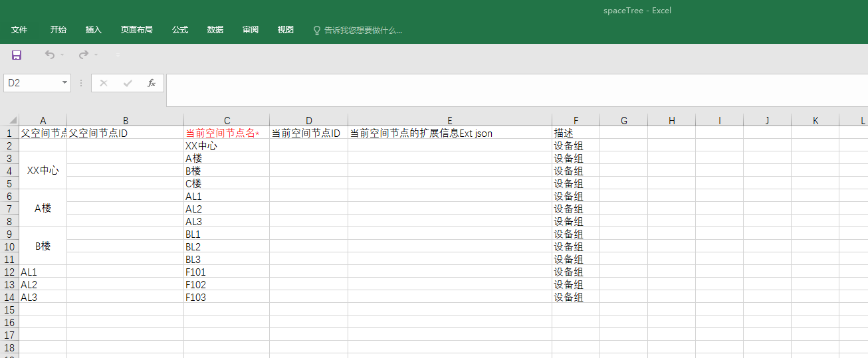Open the Redo history dropdown arrow
The width and height of the screenshot is (868, 358).
[x=96, y=55]
